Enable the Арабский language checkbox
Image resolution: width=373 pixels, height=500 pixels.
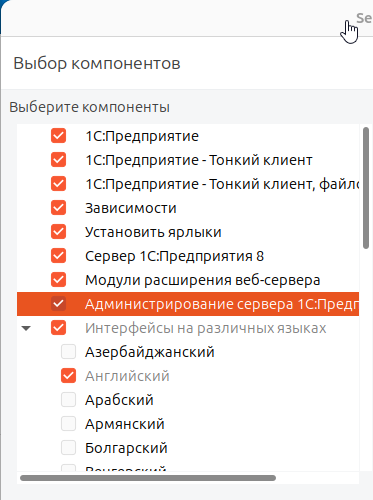[x=68, y=400]
